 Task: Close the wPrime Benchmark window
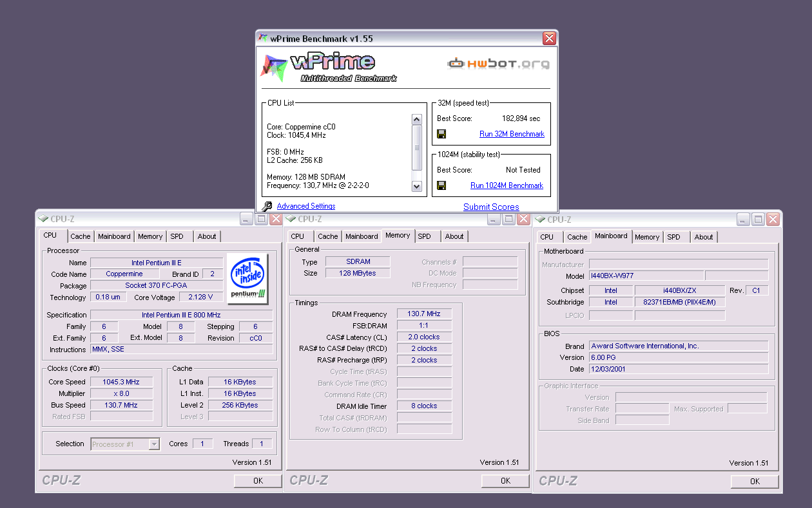(549, 39)
